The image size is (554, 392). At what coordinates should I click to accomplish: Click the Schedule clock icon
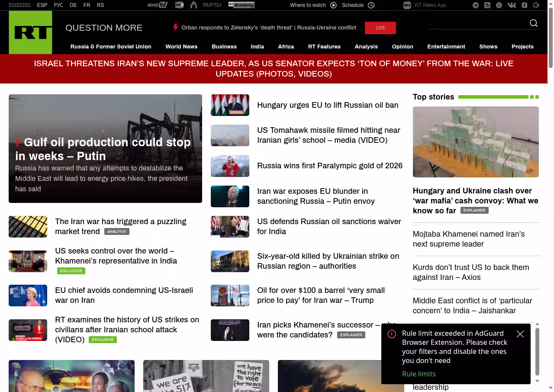click(371, 5)
